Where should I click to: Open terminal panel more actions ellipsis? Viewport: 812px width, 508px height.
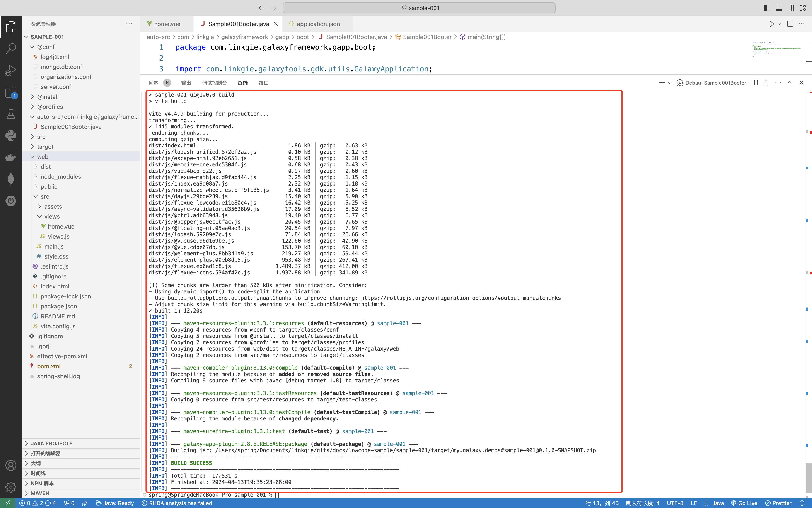(778, 83)
